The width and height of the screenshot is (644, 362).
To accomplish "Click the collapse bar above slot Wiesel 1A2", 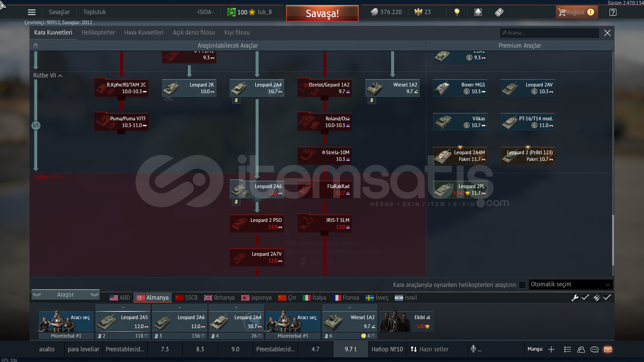I will point(350,307).
